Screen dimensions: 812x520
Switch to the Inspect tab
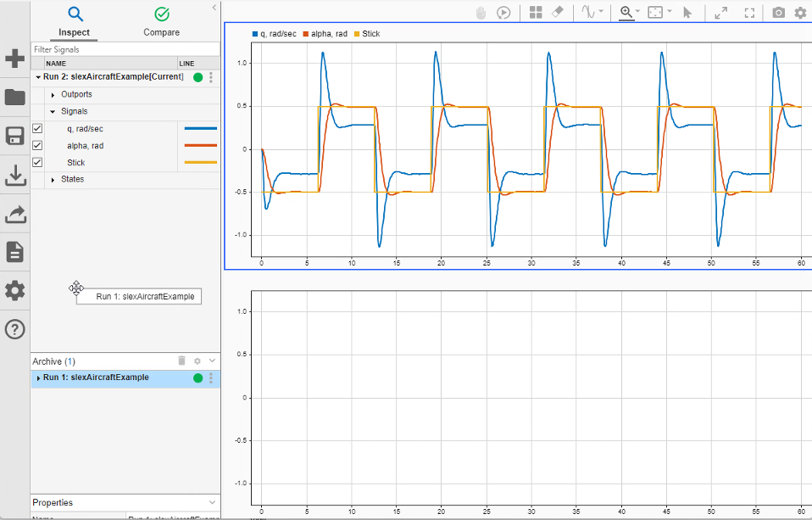coord(75,22)
